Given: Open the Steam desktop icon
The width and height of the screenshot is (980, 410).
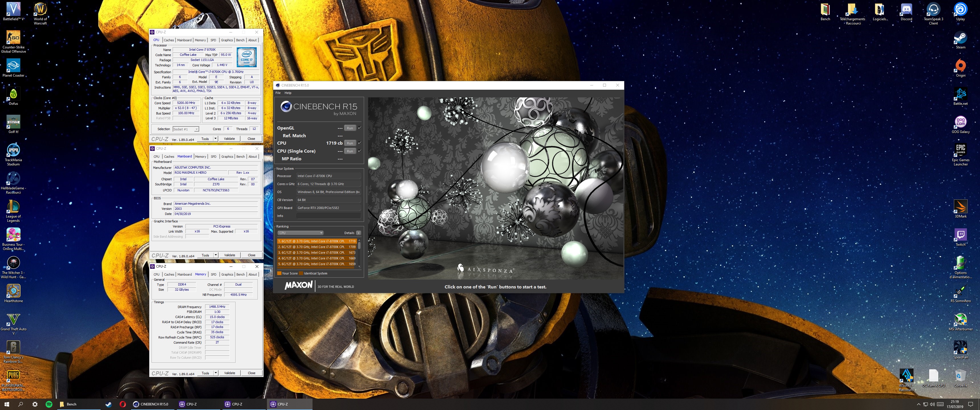Looking at the screenshot, I should tap(960, 40).
